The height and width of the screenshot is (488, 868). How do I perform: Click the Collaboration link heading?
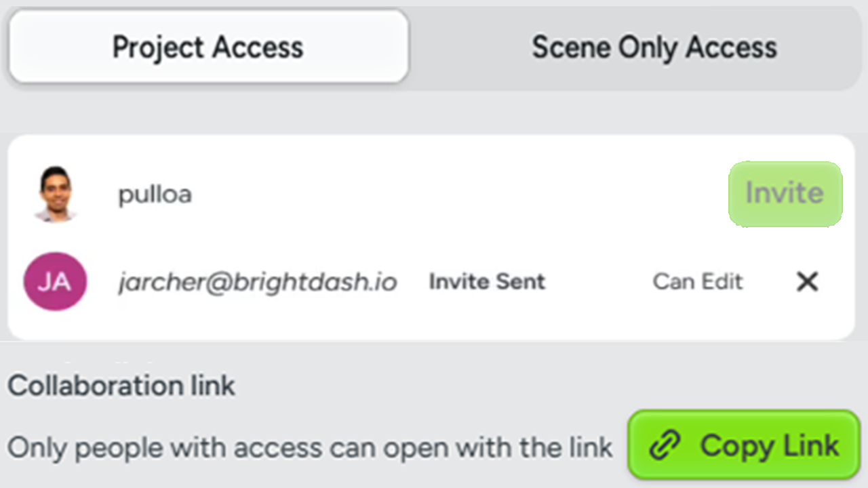click(x=121, y=386)
